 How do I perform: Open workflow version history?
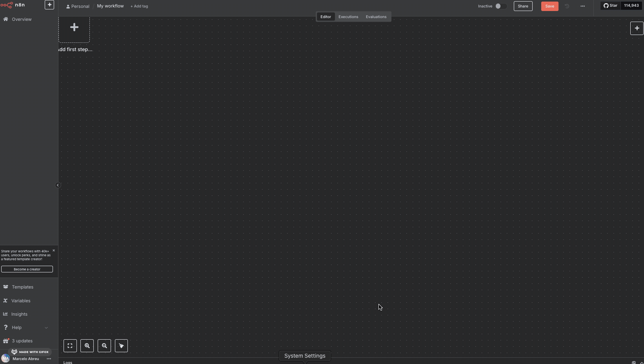click(567, 6)
